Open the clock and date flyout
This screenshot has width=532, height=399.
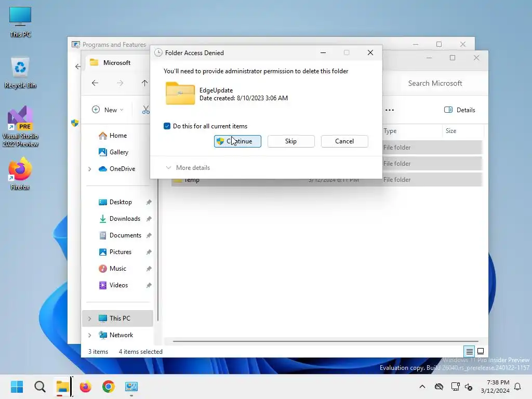pos(495,387)
